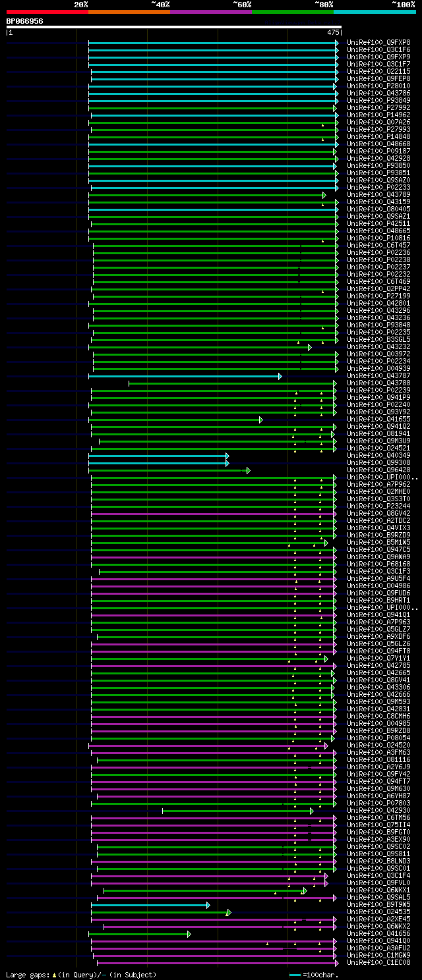Image resolution: width=422 pixels, height=980 pixels.
Task: Open hit UniRef100_Q9FXP9
Action: coord(378,57)
